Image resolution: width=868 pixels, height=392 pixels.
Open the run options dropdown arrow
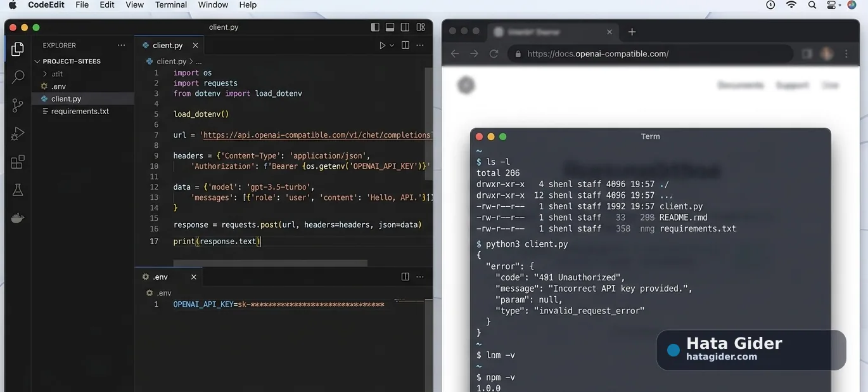point(392,46)
